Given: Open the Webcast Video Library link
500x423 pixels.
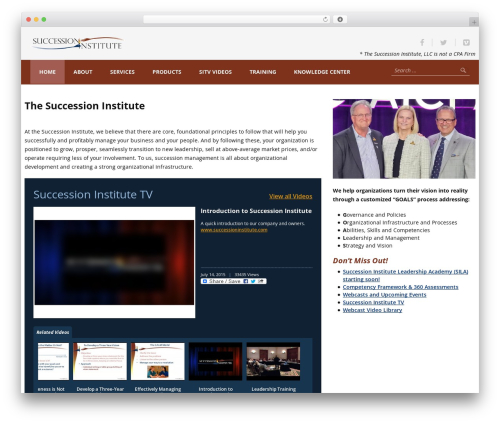Looking at the screenshot, I should pos(372,310).
